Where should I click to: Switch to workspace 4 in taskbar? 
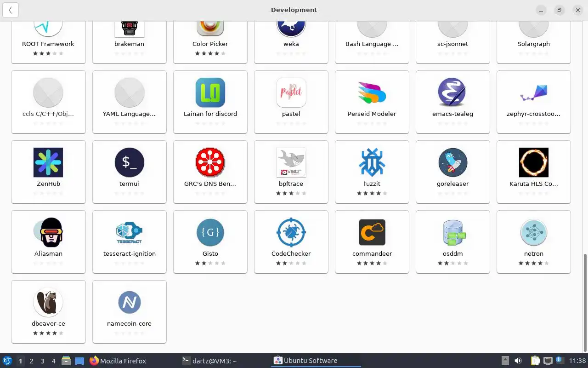click(x=53, y=361)
